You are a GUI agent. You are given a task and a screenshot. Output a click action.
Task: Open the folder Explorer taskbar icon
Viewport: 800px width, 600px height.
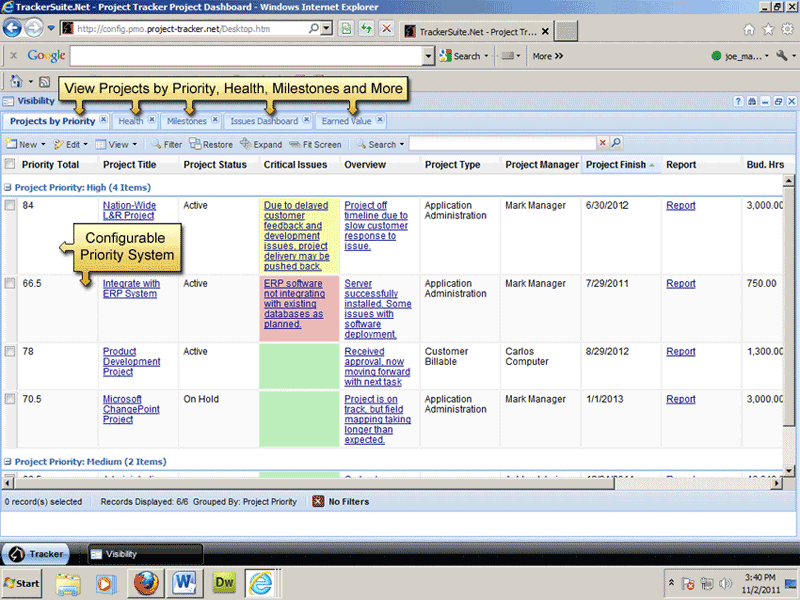point(68,584)
